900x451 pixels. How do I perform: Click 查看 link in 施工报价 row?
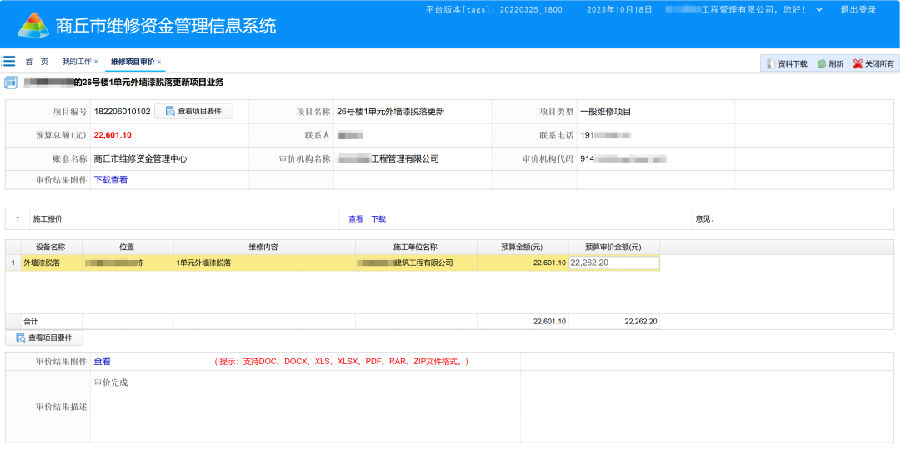point(355,218)
